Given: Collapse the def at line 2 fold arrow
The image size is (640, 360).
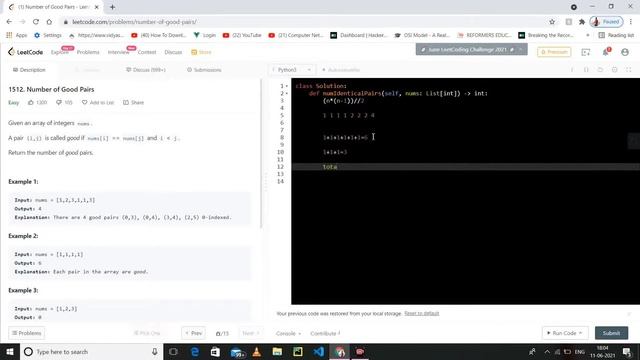Looking at the screenshot, I should point(287,93).
